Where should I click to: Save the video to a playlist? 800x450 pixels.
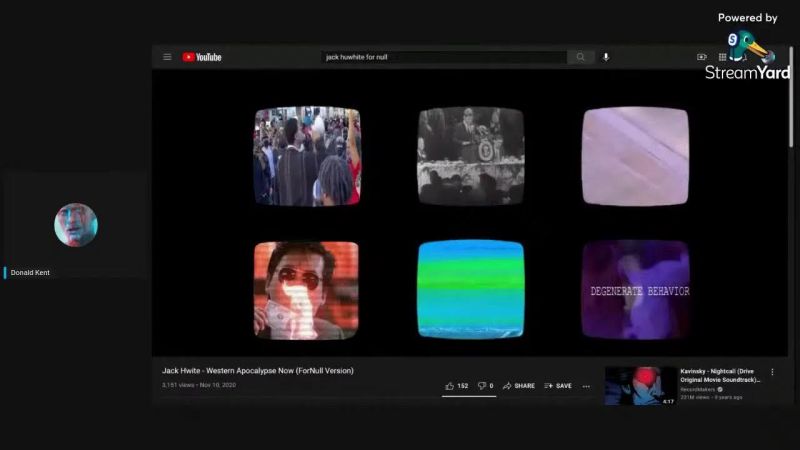[558, 386]
